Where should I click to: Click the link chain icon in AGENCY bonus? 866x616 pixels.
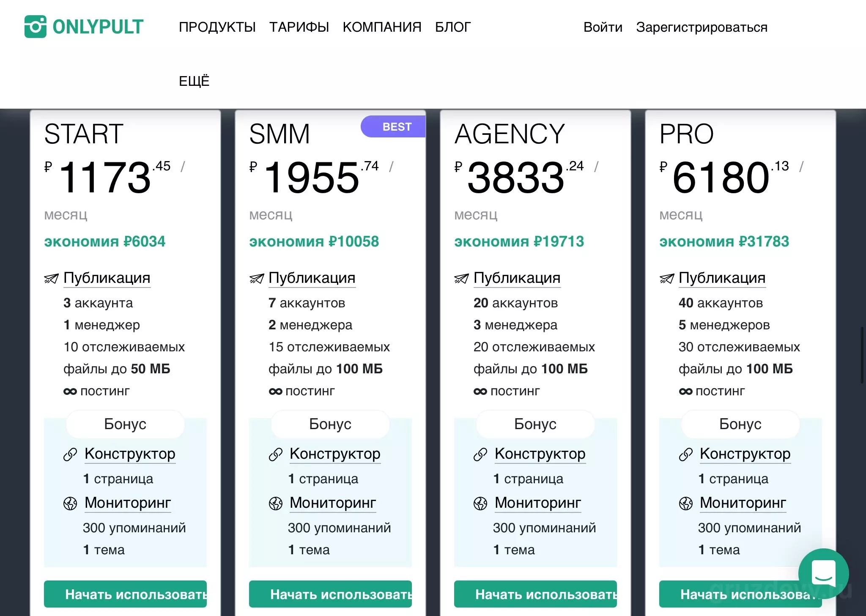pos(480,454)
